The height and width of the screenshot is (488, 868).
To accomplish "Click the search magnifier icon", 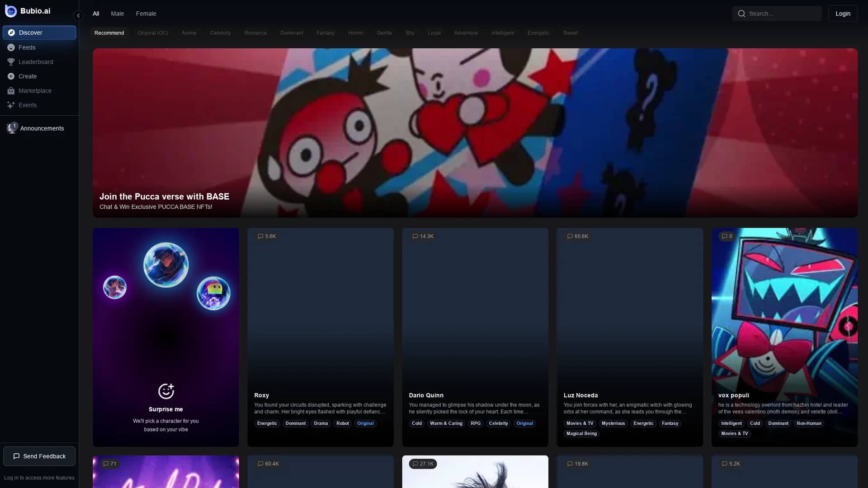I will click(741, 14).
